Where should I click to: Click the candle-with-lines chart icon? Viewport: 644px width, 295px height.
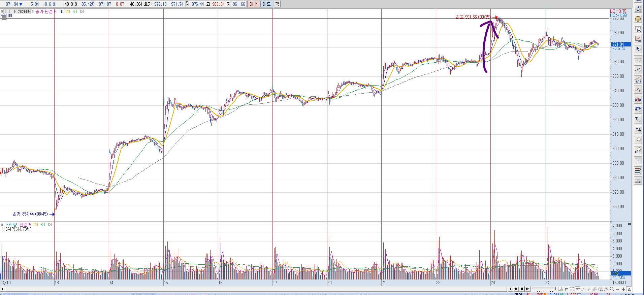coord(589,289)
